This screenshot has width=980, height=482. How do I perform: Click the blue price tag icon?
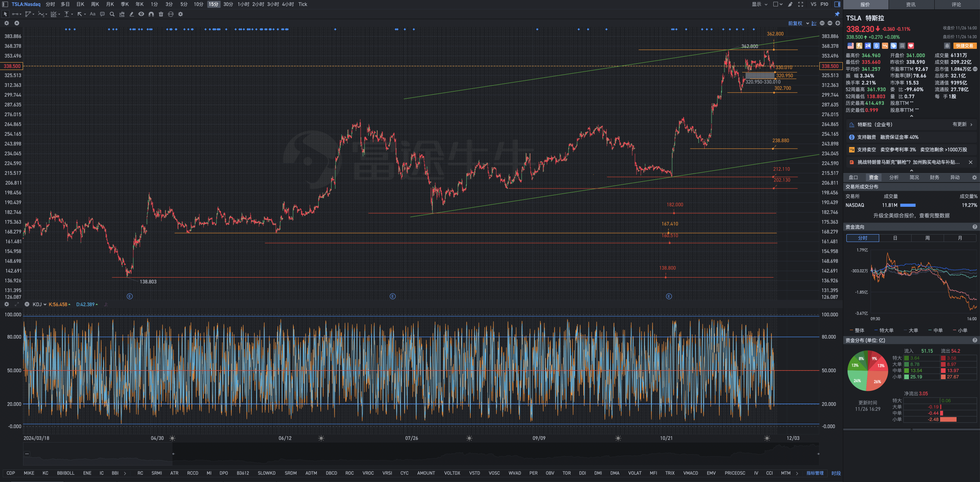(x=894, y=46)
